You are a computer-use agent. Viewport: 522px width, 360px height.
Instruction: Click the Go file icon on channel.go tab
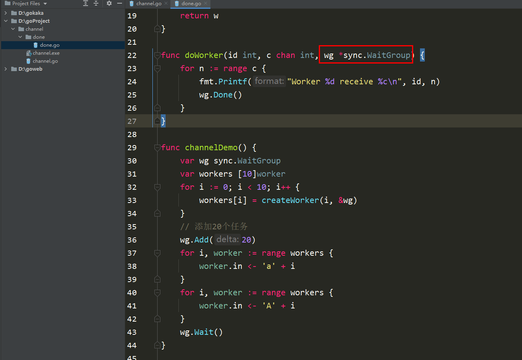click(131, 4)
